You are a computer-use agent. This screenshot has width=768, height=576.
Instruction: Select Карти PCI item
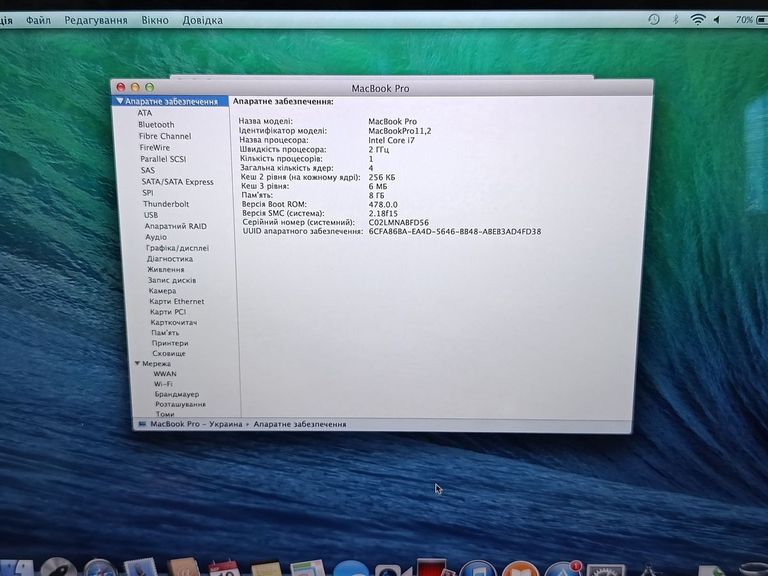point(168,312)
